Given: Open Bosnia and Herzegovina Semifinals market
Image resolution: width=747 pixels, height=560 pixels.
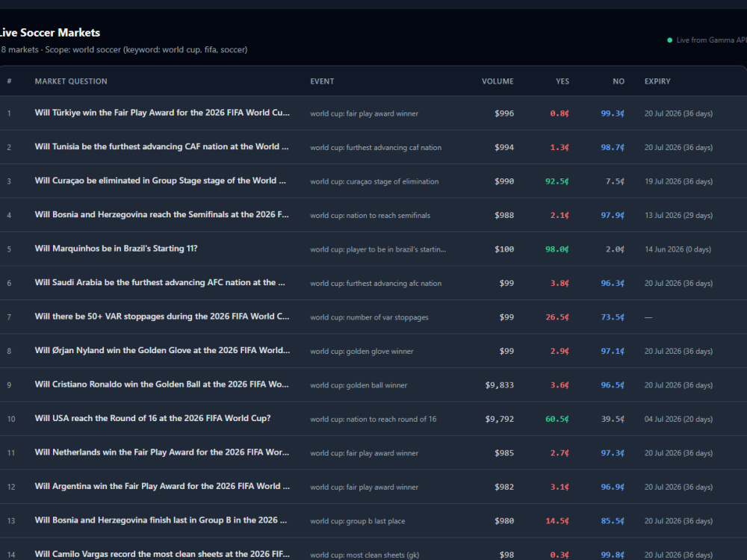Looking at the screenshot, I should point(161,214).
